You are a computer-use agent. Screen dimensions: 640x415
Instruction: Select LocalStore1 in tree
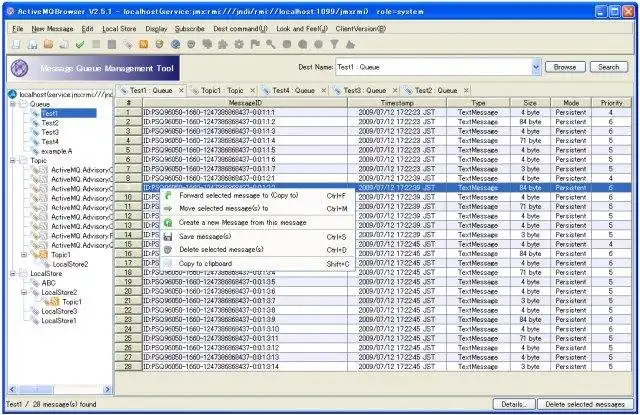pyautogui.click(x=59, y=320)
